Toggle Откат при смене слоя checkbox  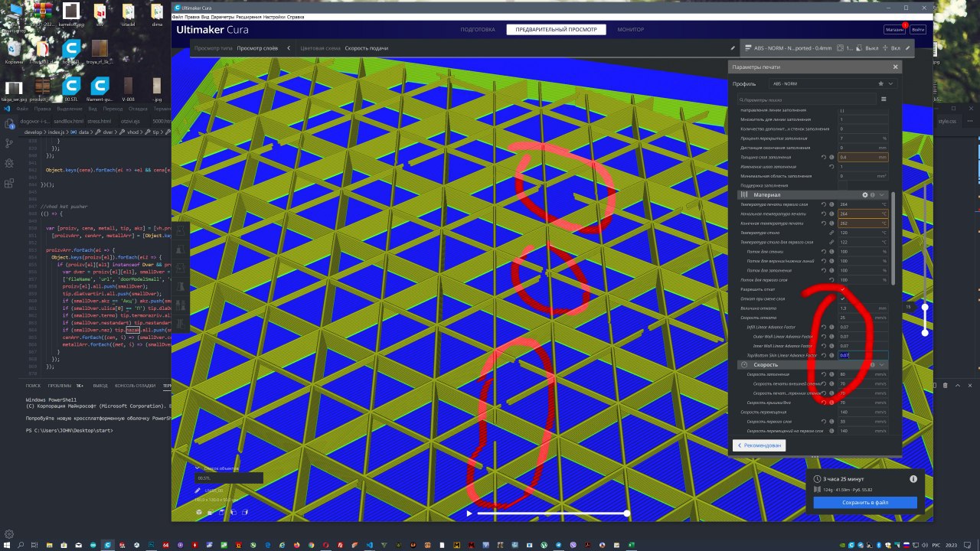click(842, 298)
